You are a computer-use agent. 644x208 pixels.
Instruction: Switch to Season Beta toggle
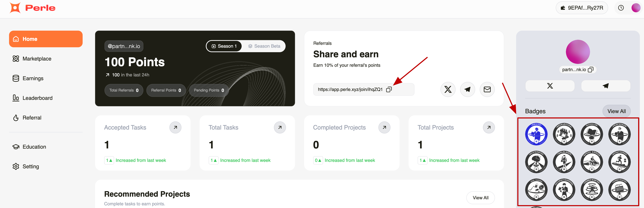tap(264, 46)
